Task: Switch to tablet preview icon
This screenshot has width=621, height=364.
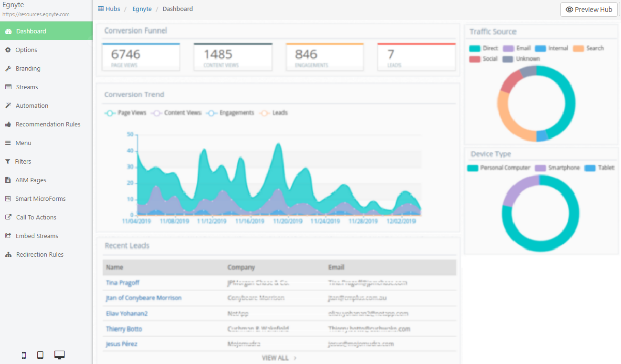Action: [x=41, y=355]
